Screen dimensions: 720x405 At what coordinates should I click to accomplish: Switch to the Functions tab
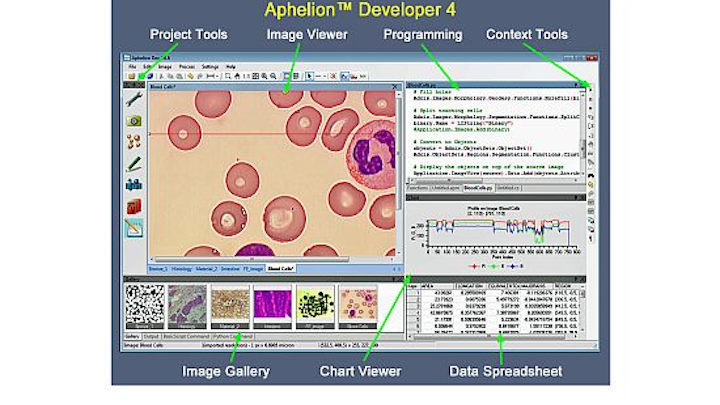[x=417, y=188]
